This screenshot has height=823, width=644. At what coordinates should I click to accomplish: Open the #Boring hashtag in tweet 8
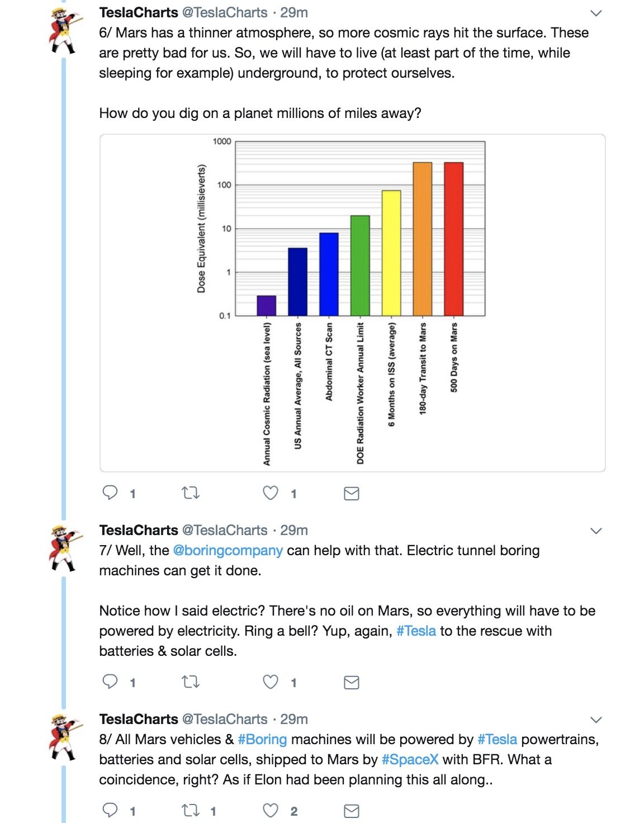pyautogui.click(x=262, y=739)
